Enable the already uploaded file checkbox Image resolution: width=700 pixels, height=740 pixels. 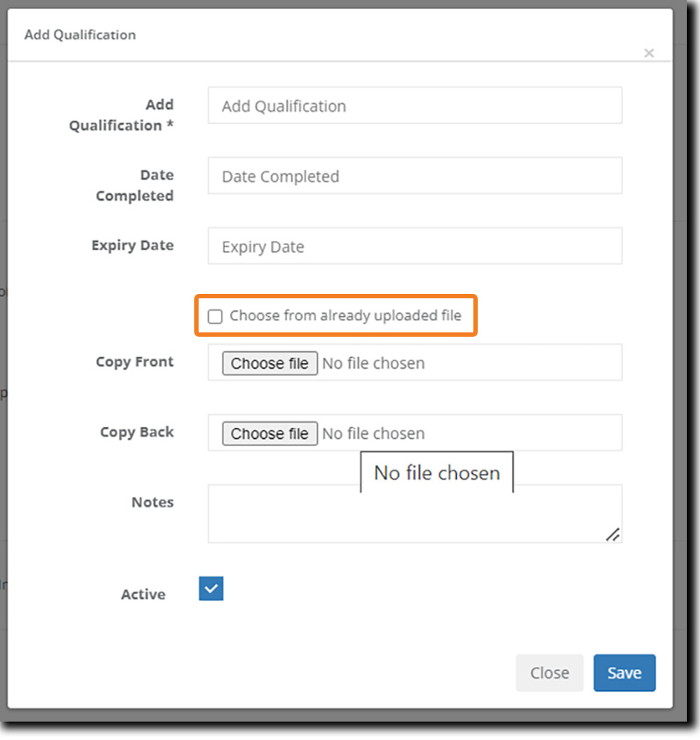[x=215, y=317]
